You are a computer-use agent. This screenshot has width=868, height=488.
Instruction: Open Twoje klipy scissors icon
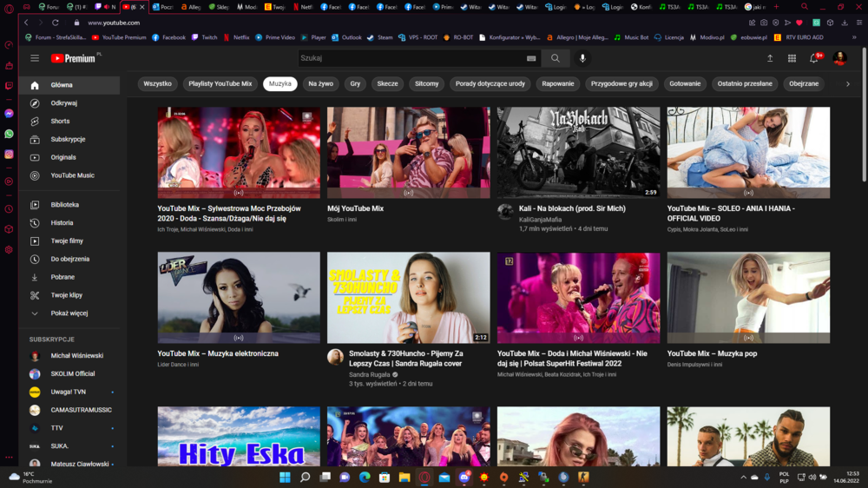click(x=35, y=295)
